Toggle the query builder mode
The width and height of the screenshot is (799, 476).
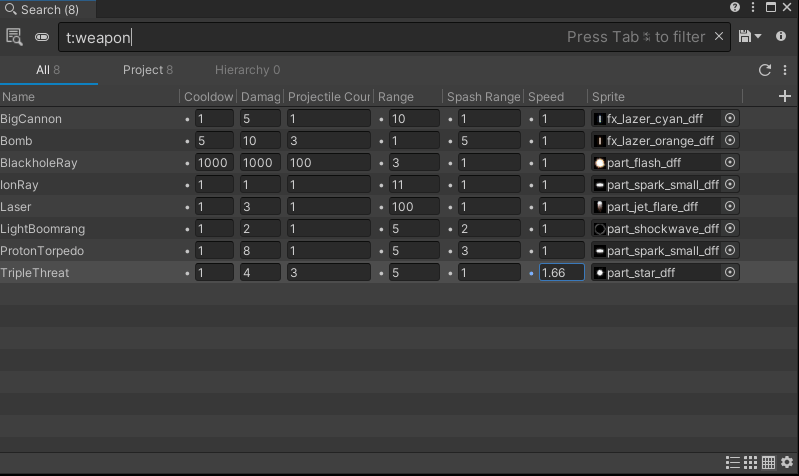tap(42, 37)
